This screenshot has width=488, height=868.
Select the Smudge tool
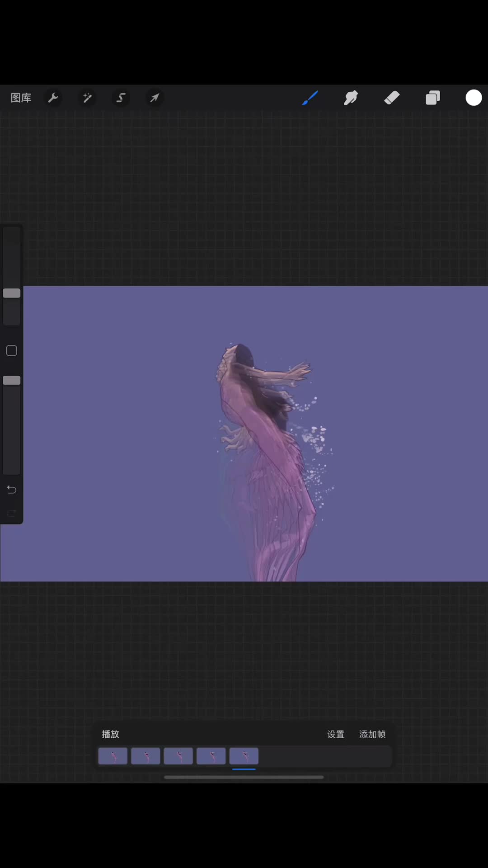point(351,98)
